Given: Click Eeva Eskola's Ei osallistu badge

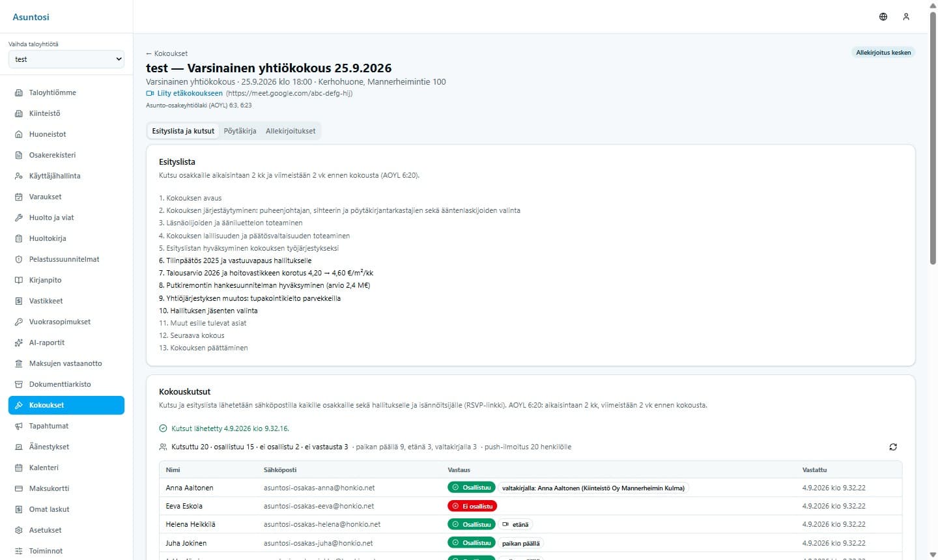Looking at the screenshot, I should tap(472, 506).
